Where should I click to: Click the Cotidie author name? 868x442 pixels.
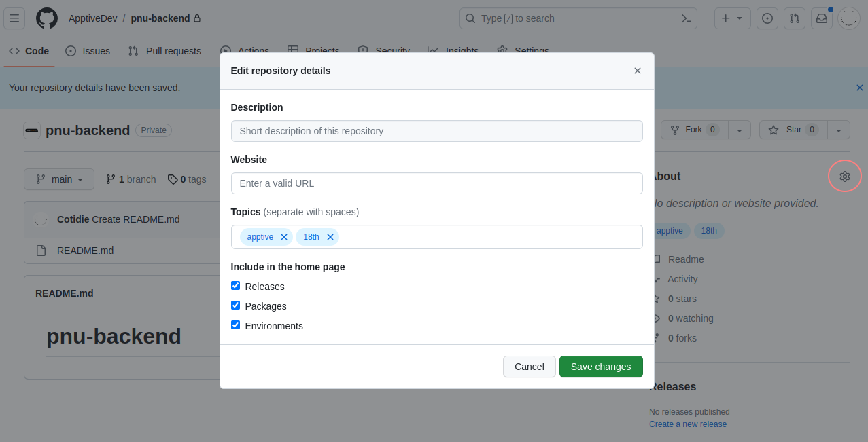[73, 219]
